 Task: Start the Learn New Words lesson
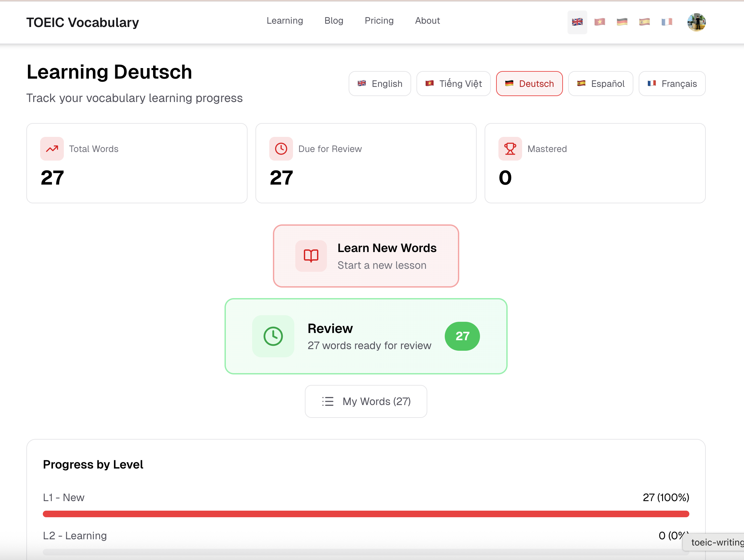tap(366, 256)
